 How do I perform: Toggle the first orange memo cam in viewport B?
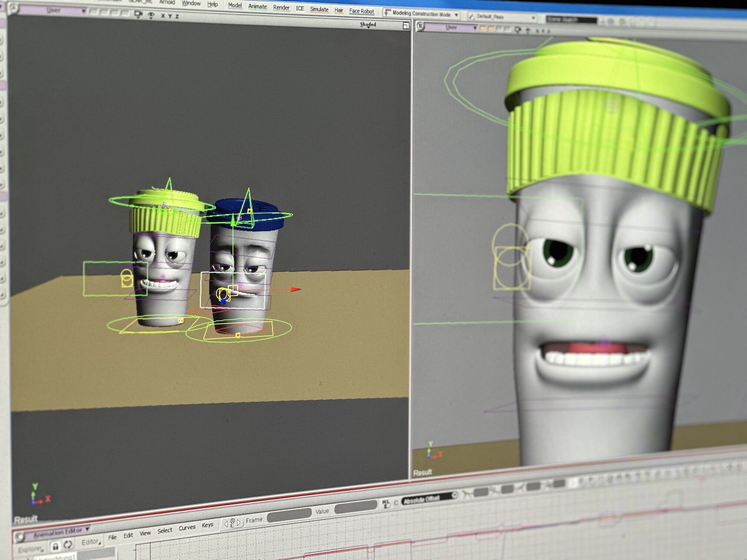click(483, 28)
